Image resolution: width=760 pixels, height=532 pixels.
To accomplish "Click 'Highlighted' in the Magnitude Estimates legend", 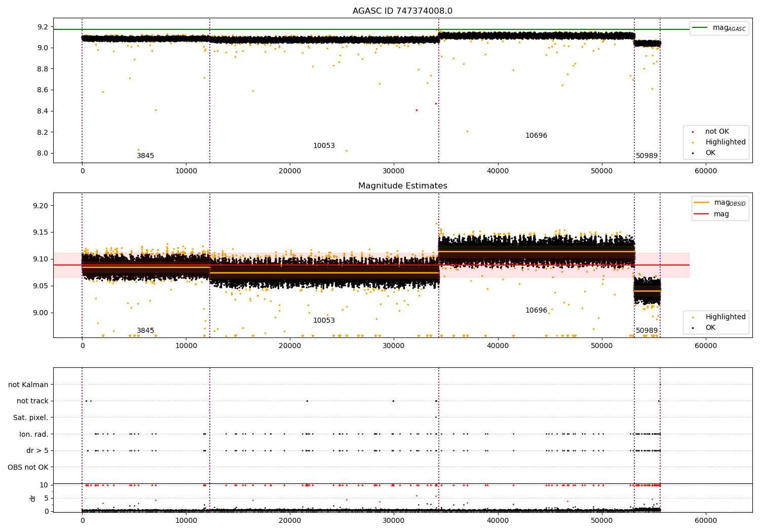I will click(726, 317).
